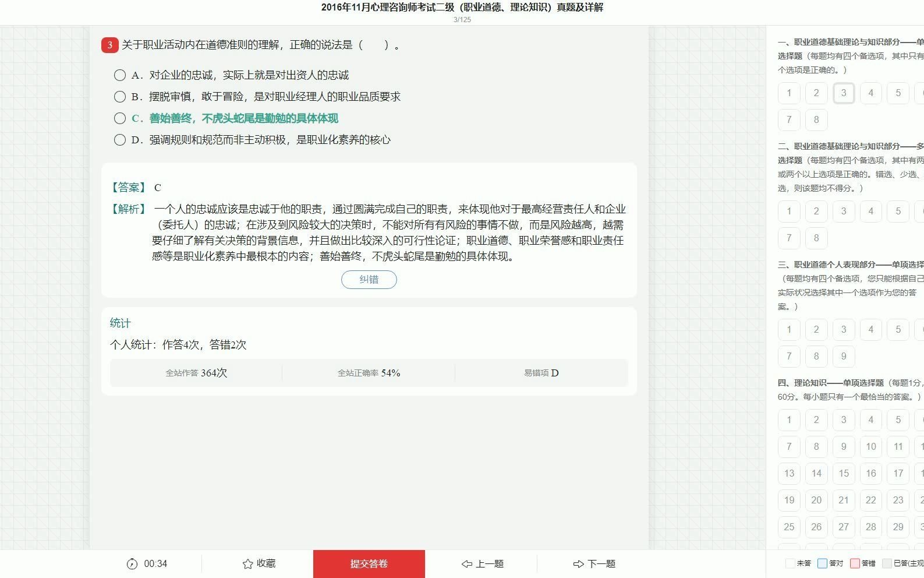
Task: Open question 10 in theory knowledge section
Action: pos(871,446)
